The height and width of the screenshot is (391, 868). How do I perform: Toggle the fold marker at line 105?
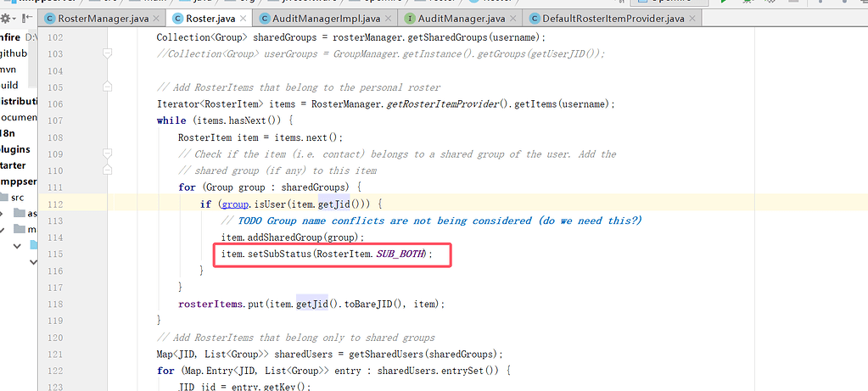[x=108, y=87]
